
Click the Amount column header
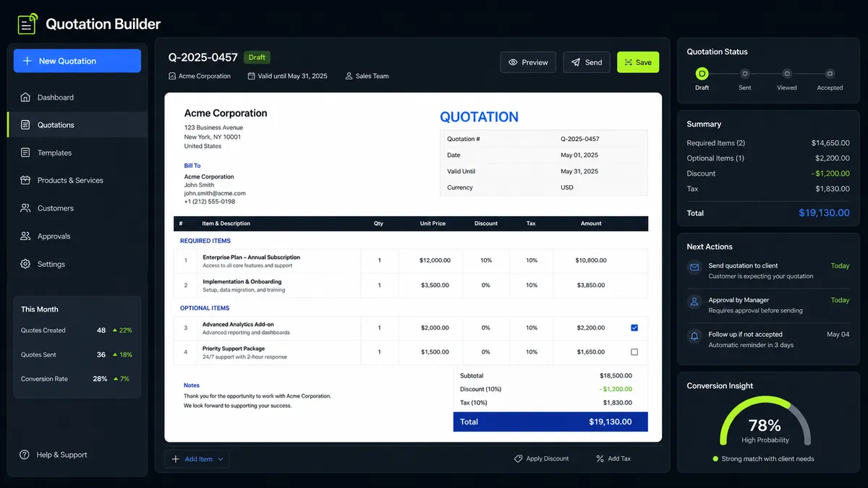[591, 223]
